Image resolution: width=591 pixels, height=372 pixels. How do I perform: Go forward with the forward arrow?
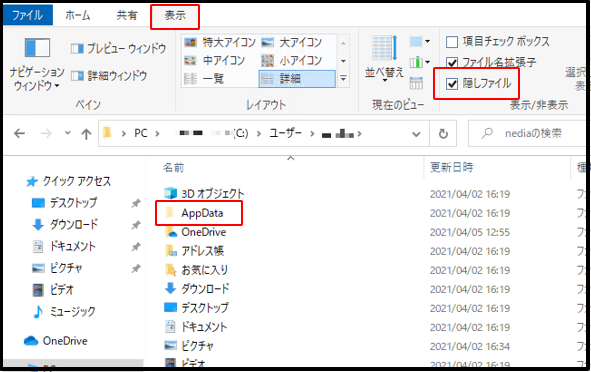pyautogui.click(x=46, y=133)
